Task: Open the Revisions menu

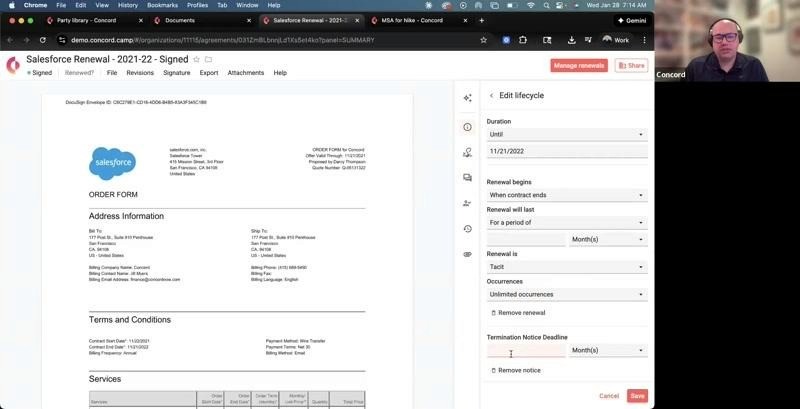Action: click(x=140, y=73)
